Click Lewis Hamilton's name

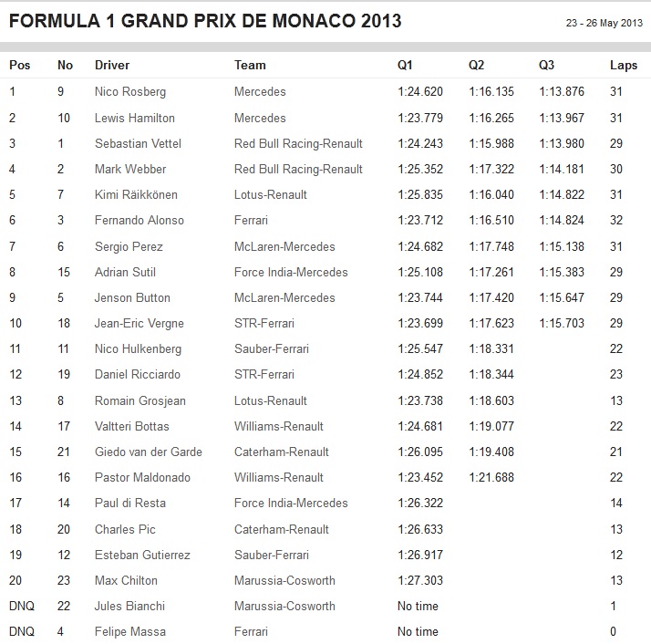(135, 118)
